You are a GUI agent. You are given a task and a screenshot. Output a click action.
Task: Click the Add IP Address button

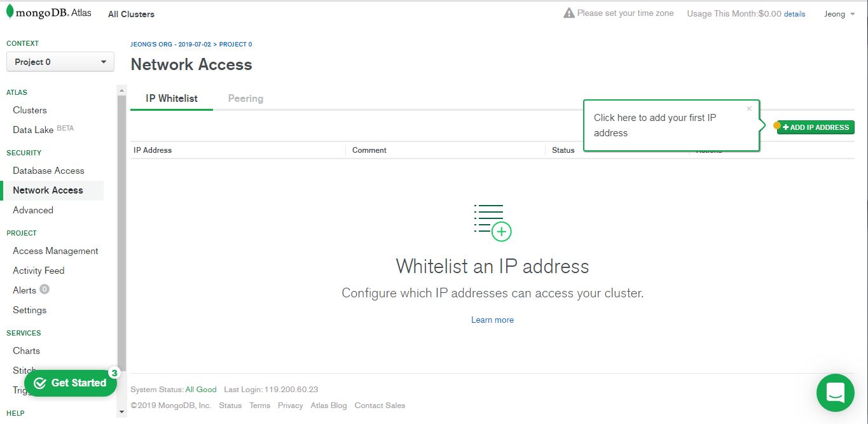(x=816, y=127)
